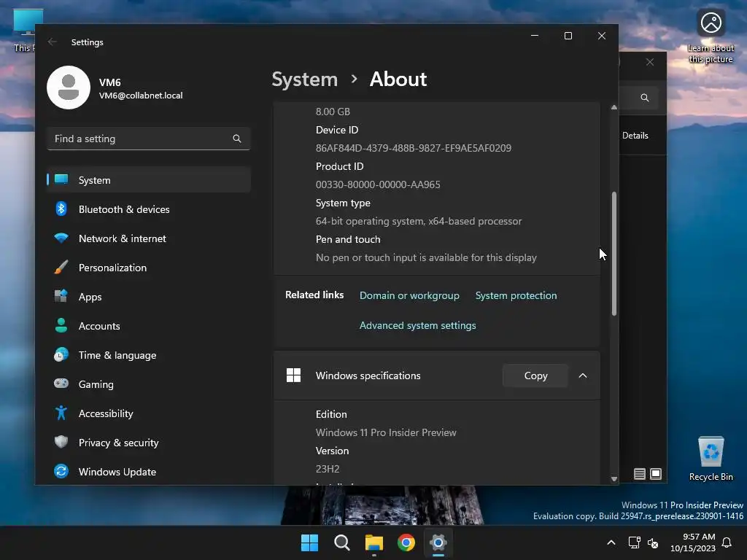Open the Windows Start menu

click(x=309, y=542)
